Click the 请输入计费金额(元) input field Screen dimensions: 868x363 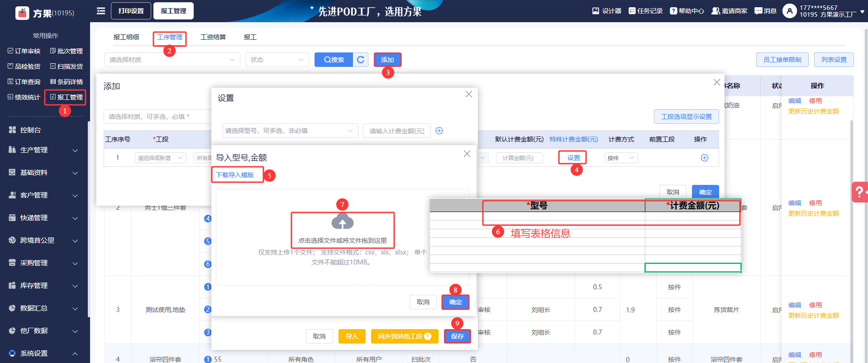point(396,131)
